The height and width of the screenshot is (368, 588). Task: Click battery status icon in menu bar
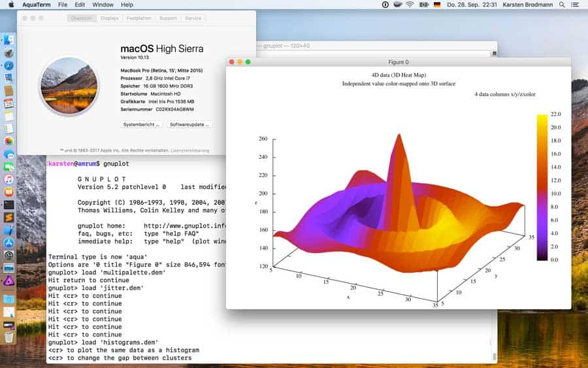coord(424,5)
